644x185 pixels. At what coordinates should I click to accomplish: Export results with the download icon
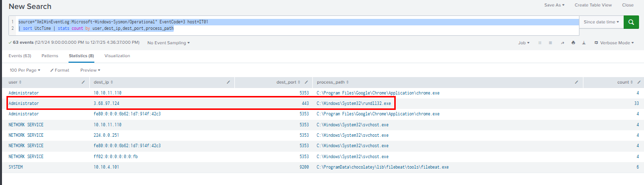(x=584, y=43)
